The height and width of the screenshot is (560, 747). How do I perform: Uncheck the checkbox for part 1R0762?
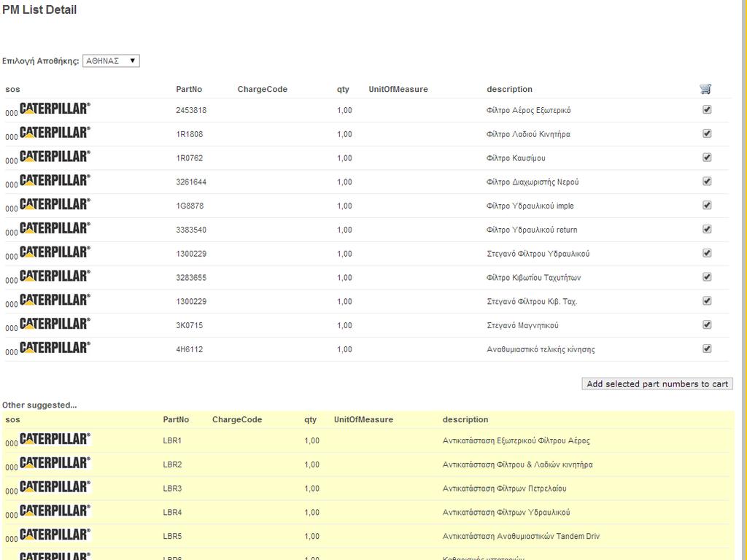pos(707,157)
